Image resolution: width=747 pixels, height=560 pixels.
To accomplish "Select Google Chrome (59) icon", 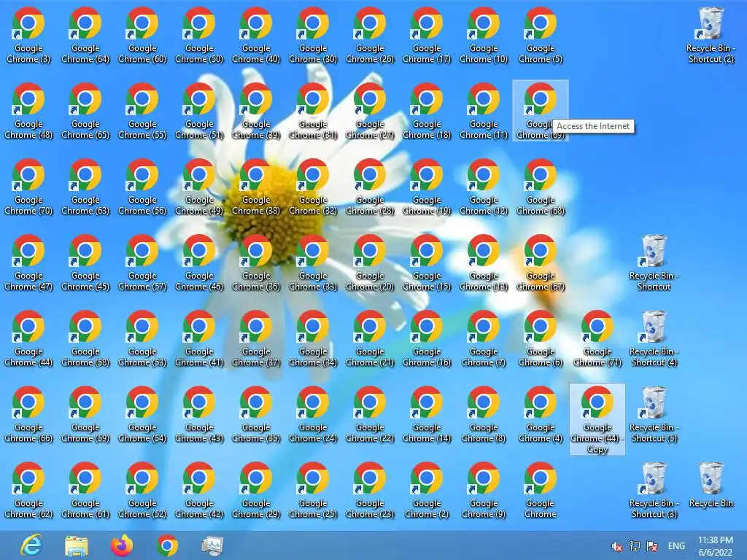I will (x=85, y=414).
